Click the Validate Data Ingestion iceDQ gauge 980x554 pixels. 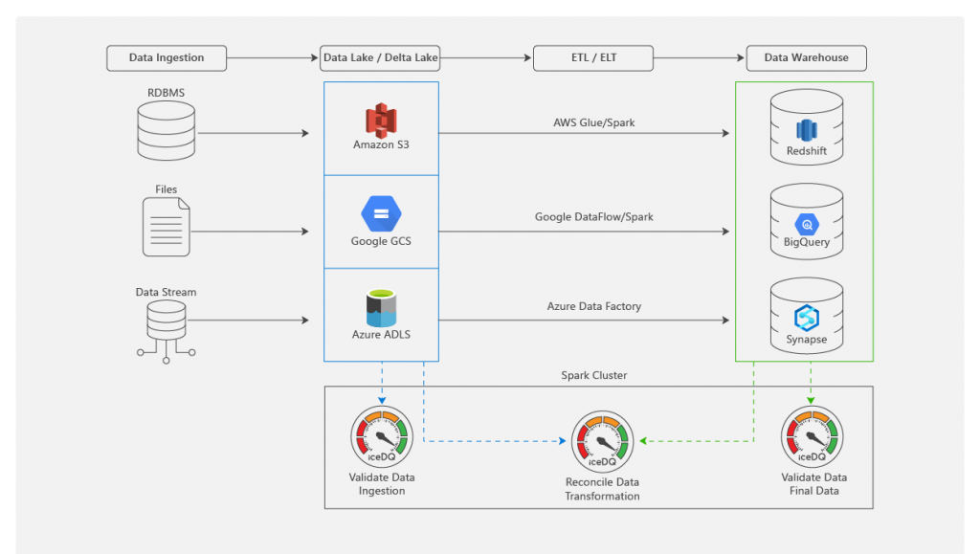pyautogui.click(x=380, y=438)
